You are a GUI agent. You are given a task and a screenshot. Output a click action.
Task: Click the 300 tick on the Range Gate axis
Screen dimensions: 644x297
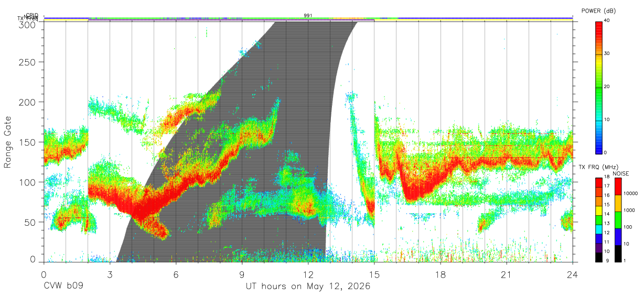28,25
